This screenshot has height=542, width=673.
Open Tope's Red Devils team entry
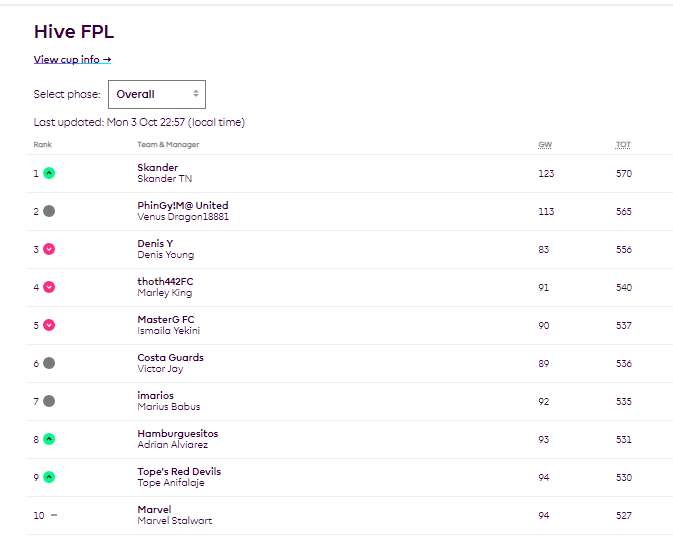coord(179,471)
